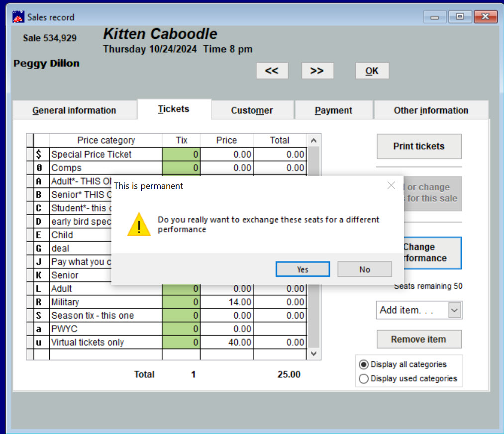This screenshot has width=504, height=434.
Task: Click Print tickets
Action: coord(419,146)
